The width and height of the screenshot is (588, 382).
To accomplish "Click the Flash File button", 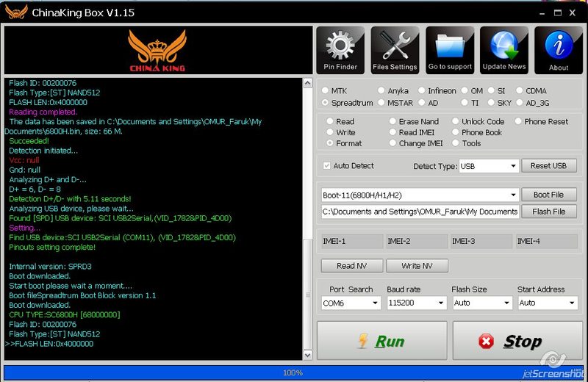I will 548,212.
